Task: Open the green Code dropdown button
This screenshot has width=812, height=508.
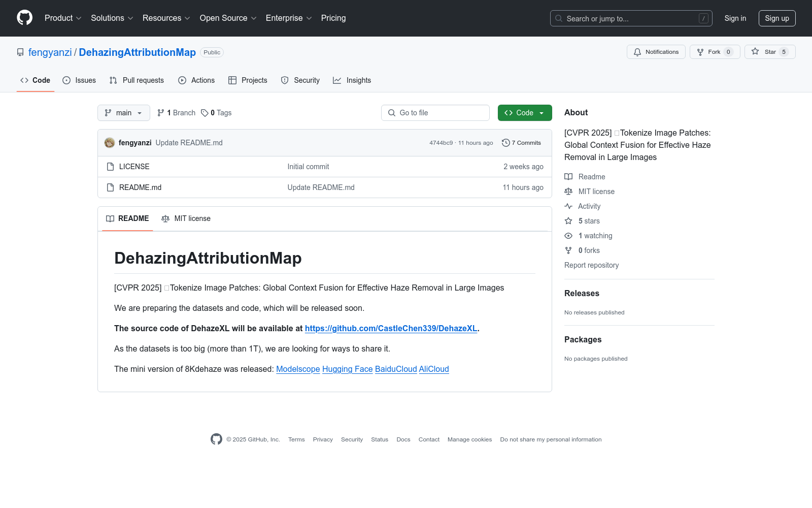Action: pyautogui.click(x=525, y=113)
